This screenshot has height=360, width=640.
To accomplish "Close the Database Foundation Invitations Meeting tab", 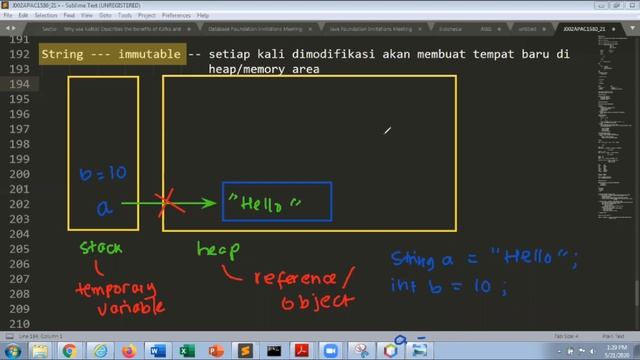I will pos(310,29).
